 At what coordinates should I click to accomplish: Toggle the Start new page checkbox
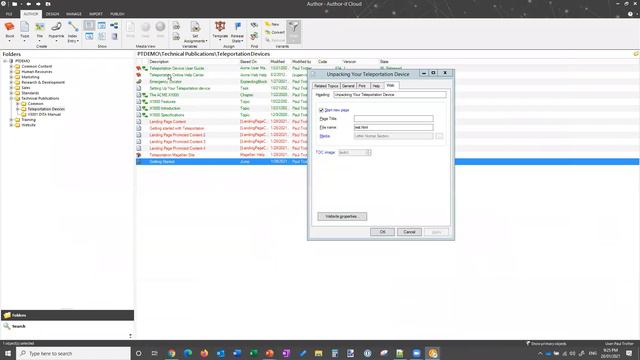point(321,110)
